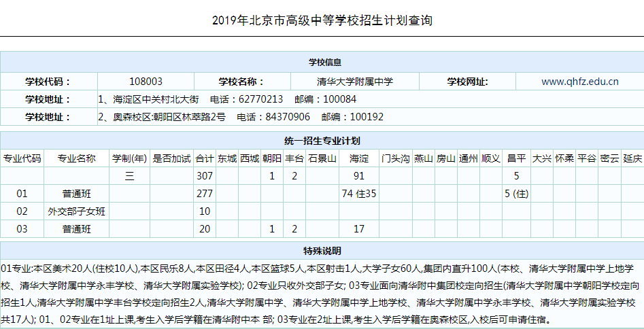The image size is (644, 329).
Task: Click the 石景山 column header
Action: (322, 158)
